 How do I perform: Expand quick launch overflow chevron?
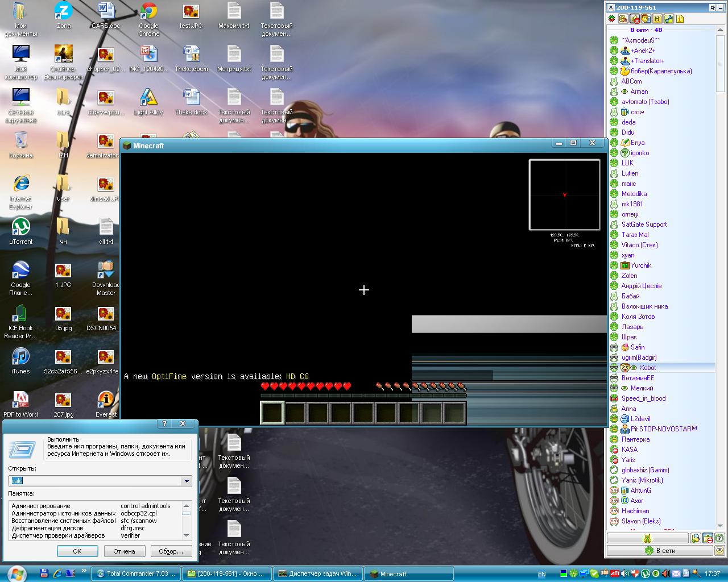click(84, 571)
